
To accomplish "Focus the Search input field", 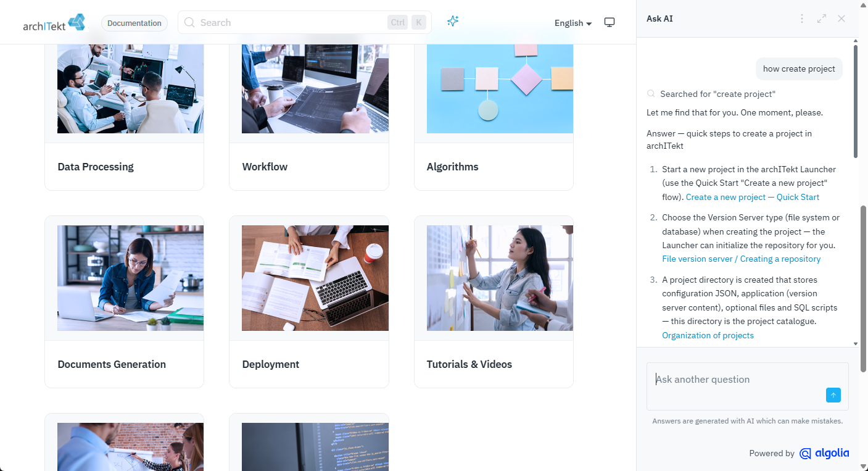I will (305, 22).
